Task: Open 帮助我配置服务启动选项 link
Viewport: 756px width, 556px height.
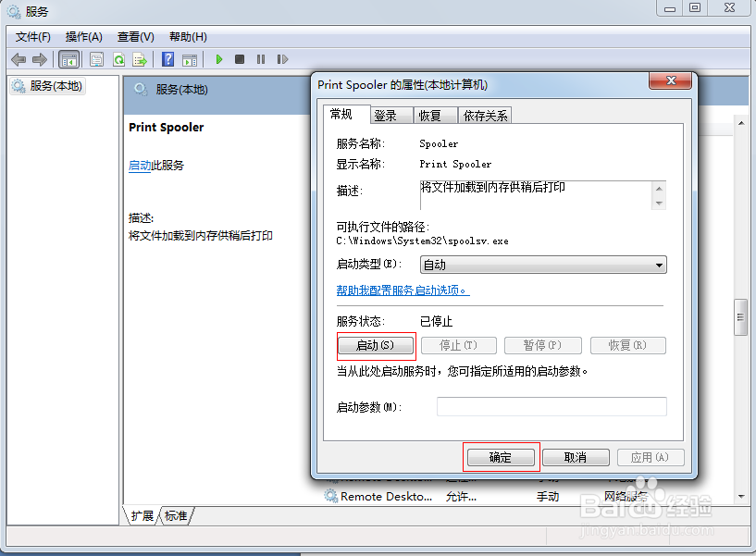Action: 403,290
